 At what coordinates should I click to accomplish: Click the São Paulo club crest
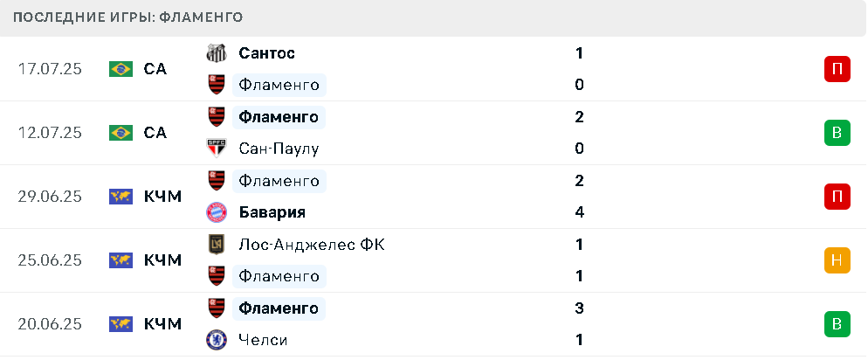tap(217, 149)
